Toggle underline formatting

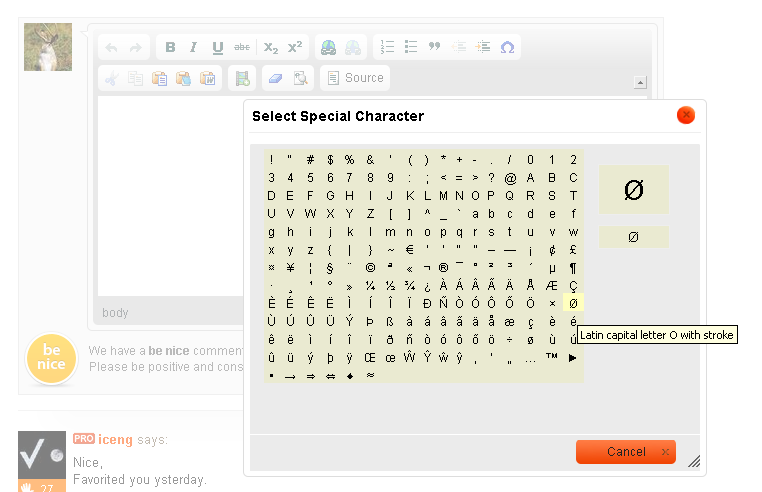218,47
